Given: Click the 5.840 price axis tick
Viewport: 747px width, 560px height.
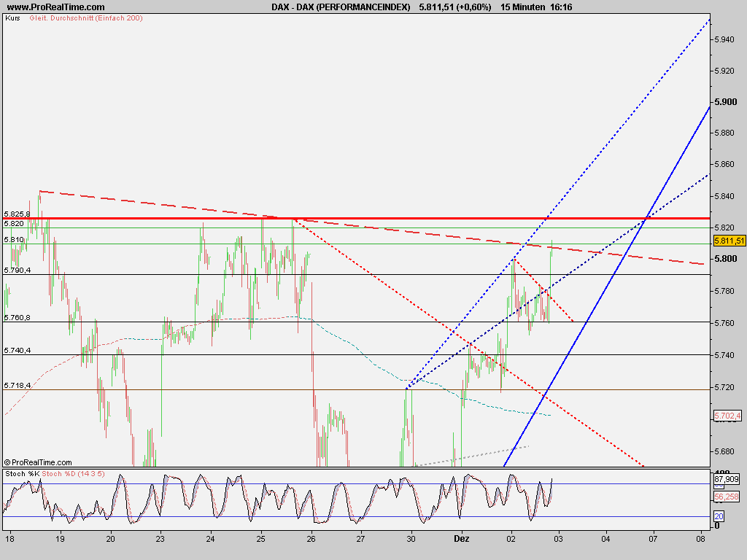Looking at the screenshot, I should coord(724,196).
